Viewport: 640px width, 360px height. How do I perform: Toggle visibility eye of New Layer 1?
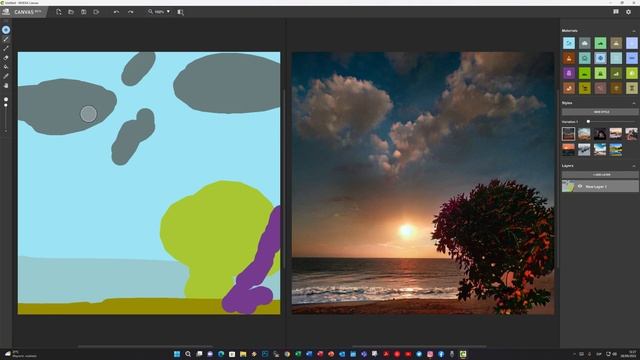coord(580,186)
